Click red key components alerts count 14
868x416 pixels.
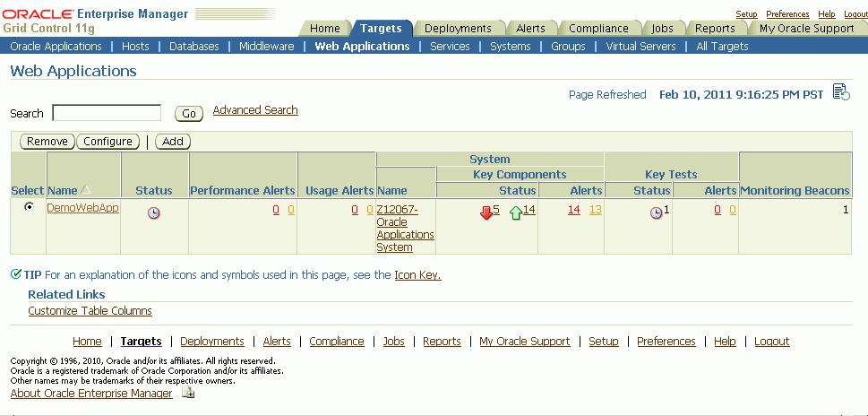click(574, 210)
